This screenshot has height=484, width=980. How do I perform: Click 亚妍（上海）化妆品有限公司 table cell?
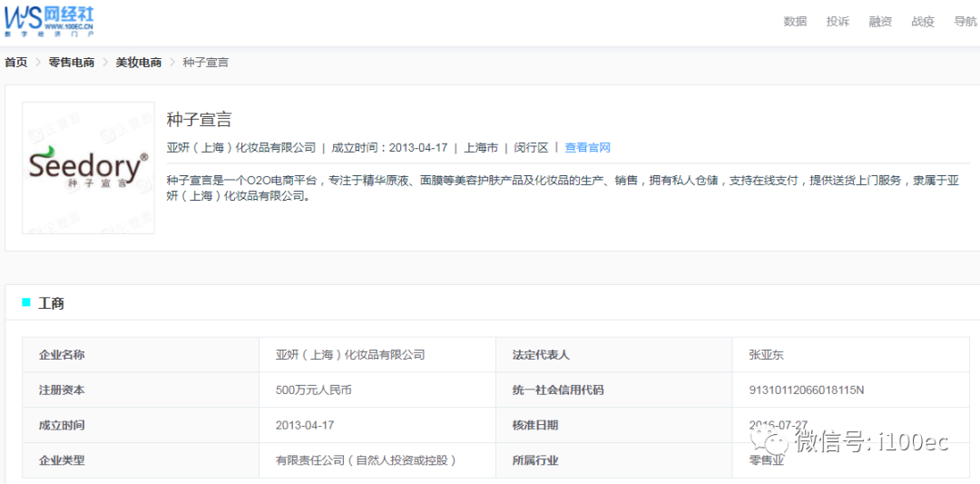point(377,355)
